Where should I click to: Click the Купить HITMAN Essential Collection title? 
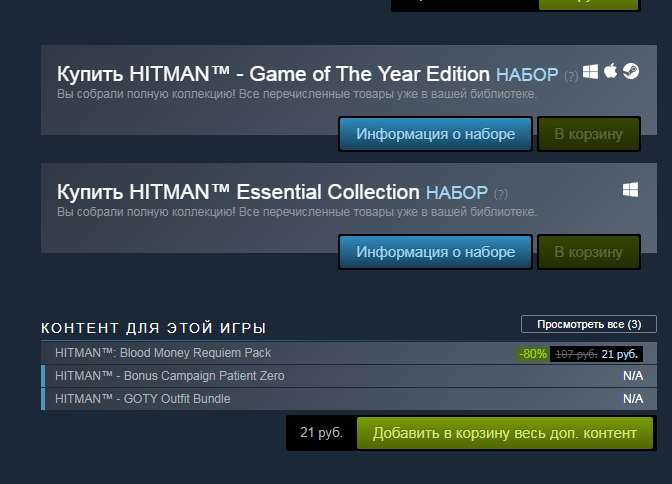point(238,192)
